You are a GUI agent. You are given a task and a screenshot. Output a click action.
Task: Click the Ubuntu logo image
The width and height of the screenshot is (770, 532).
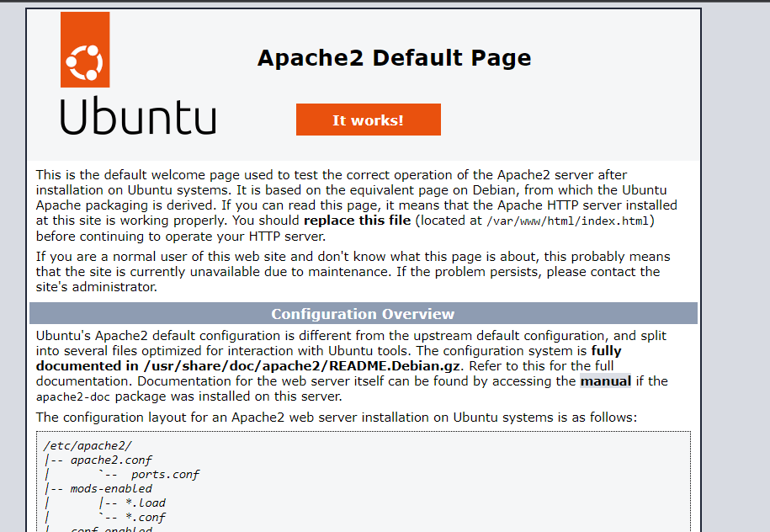pos(138,74)
